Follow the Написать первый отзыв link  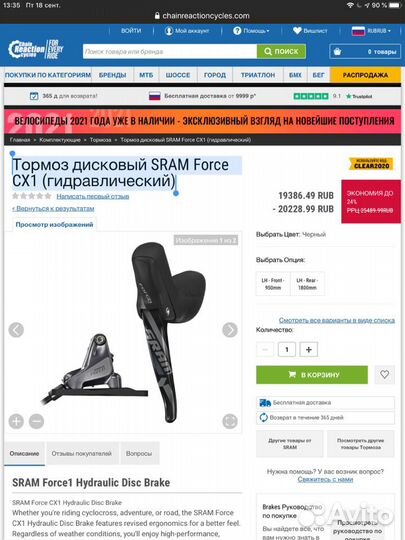coord(93,196)
